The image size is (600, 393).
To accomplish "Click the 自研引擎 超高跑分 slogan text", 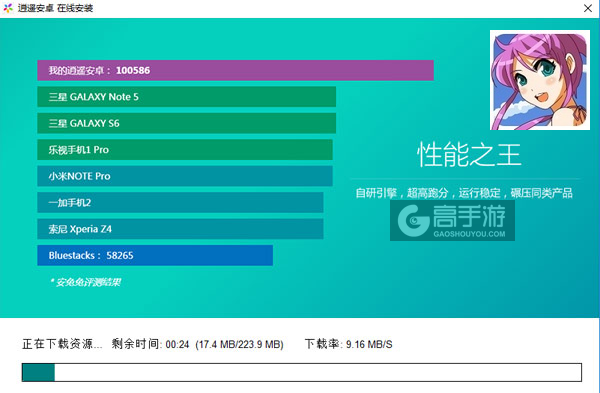I will (x=464, y=193).
